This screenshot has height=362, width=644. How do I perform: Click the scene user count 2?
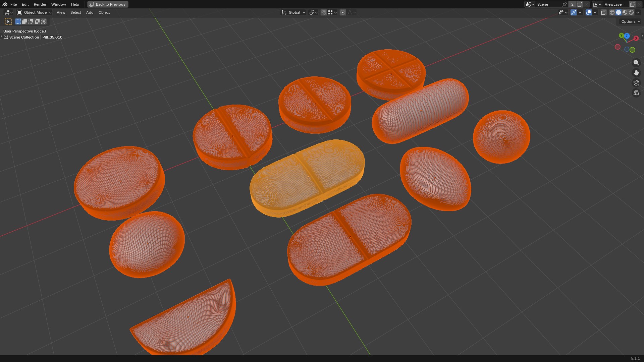tap(573, 4)
